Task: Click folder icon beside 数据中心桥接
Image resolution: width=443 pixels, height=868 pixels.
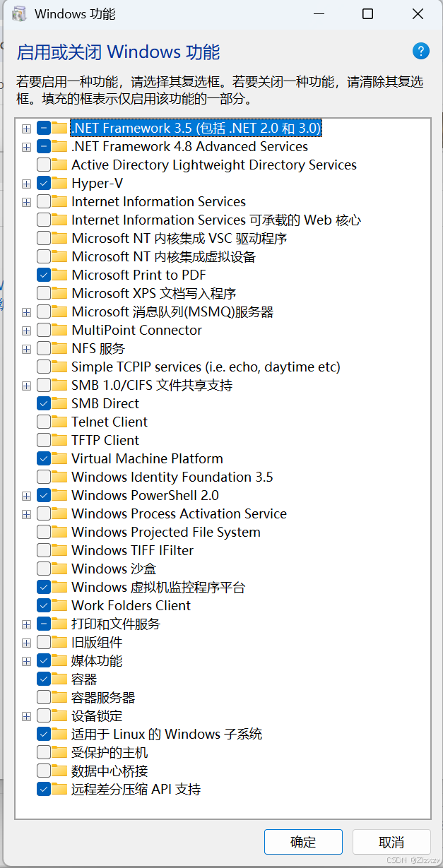Action: tap(60, 771)
